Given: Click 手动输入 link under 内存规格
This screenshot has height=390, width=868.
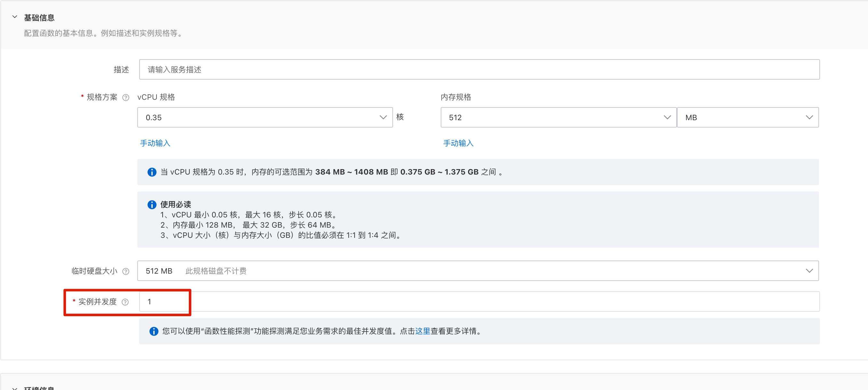Looking at the screenshot, I should pyautogui.click(x=458, y=143).
